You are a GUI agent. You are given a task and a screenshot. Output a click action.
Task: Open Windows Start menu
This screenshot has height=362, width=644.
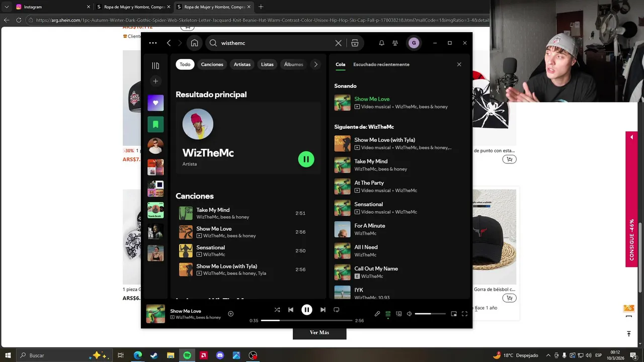pyautogui.click(x=8, y=355)
